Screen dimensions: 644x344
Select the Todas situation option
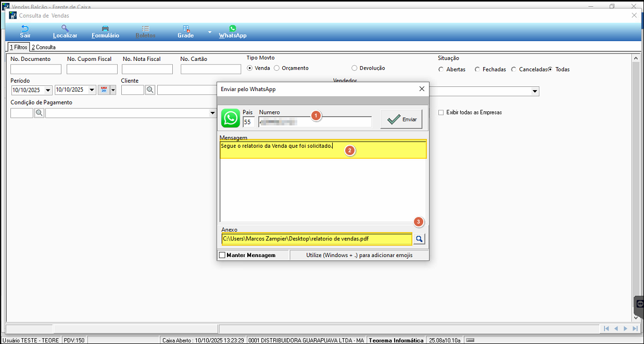(x=550, y=69)
